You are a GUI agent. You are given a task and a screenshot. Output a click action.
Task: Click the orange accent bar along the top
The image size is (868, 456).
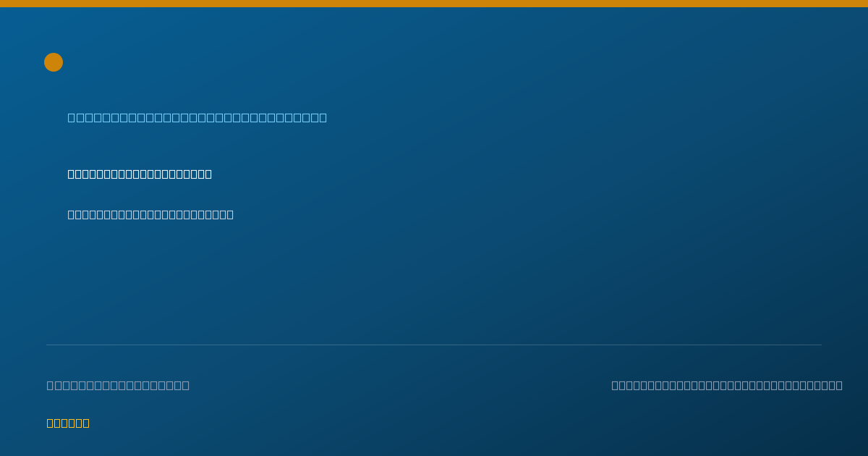tap(434, 4)
